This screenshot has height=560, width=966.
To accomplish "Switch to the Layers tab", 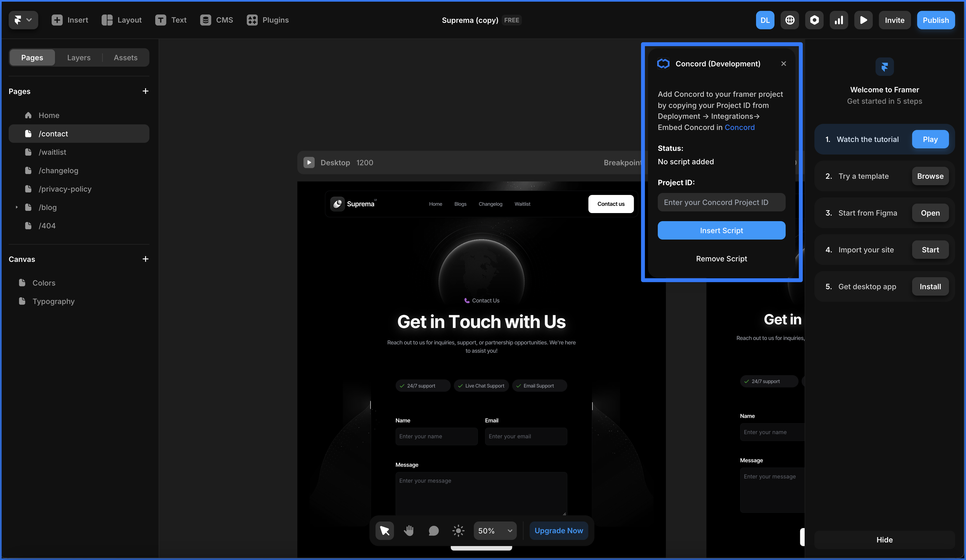I will (78, 57).
